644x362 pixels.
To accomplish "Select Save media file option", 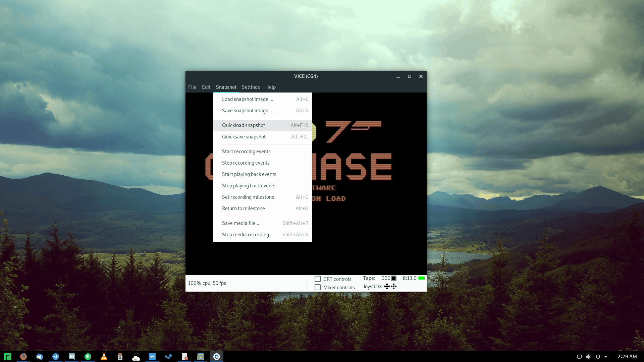I will coord(263,223).
